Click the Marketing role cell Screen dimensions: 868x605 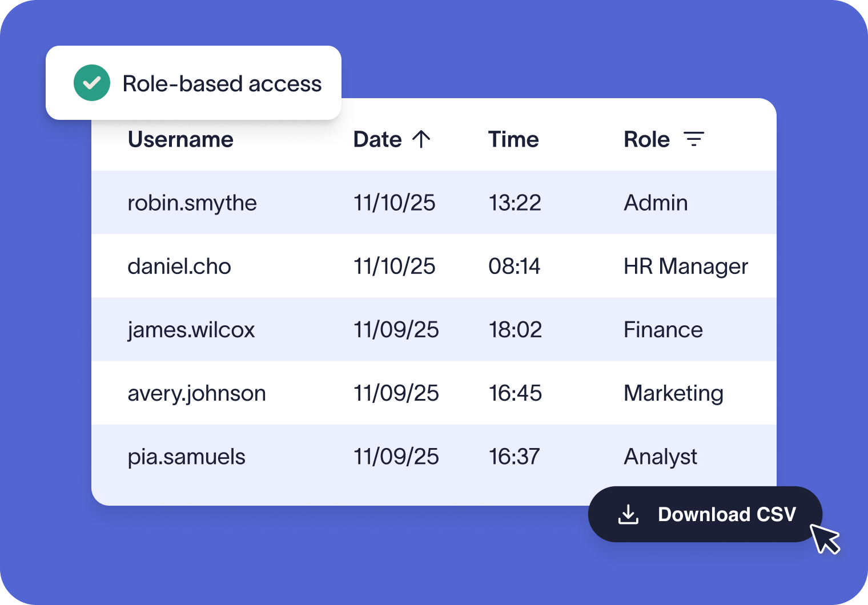point(673,393)
